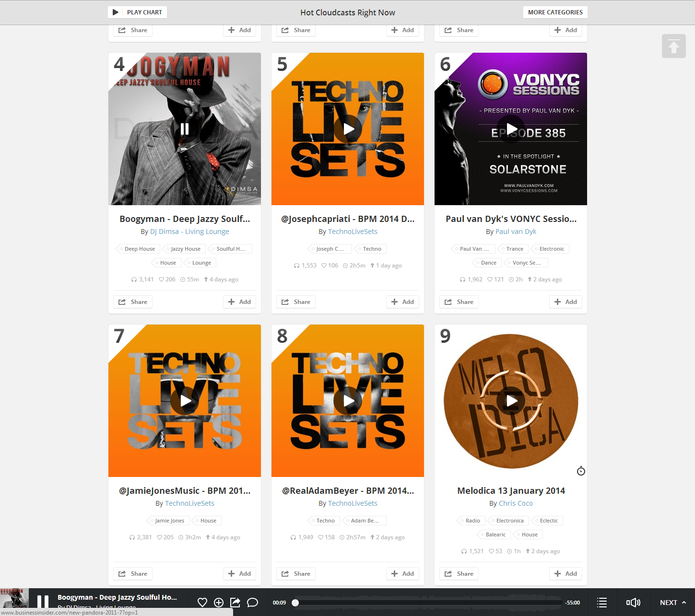
Task: Select the Vonyc Se... tag
Action: pyautogui.click(x=526, y=263)
